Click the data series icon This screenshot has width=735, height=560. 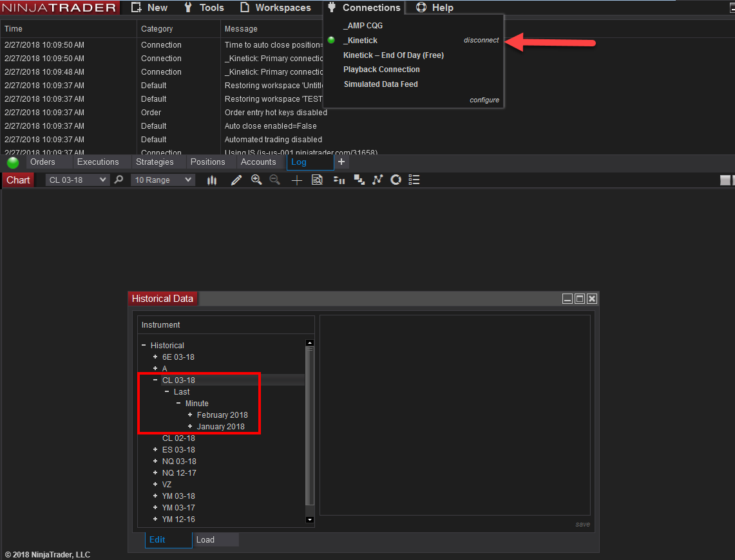pos(359,180)
